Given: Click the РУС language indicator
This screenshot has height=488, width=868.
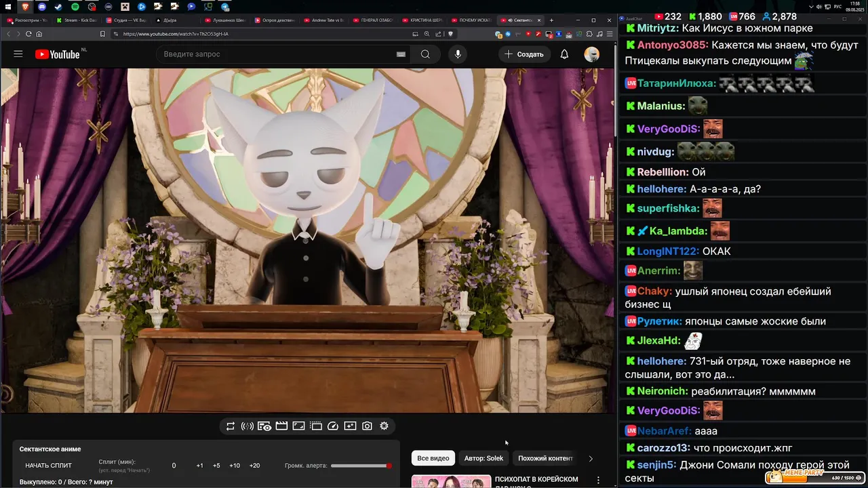Looking at the screenshot, I should [x=837, y=7].
